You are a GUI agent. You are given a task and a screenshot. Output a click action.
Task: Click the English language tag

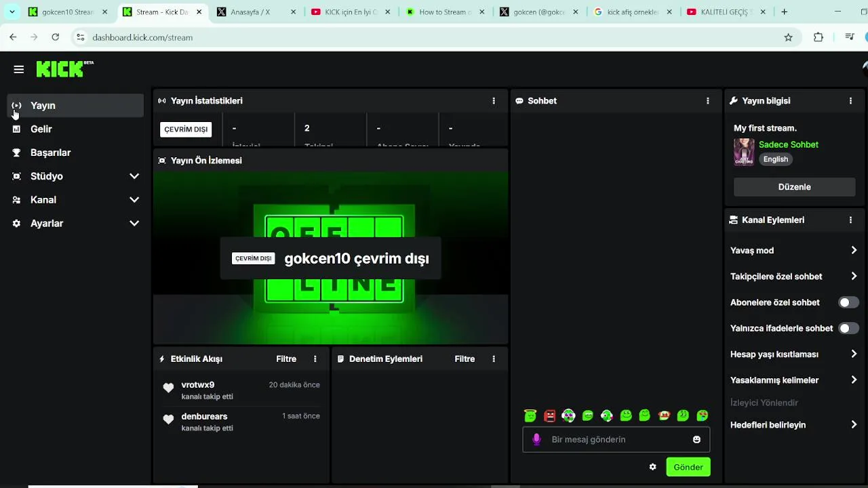[776, 159]
